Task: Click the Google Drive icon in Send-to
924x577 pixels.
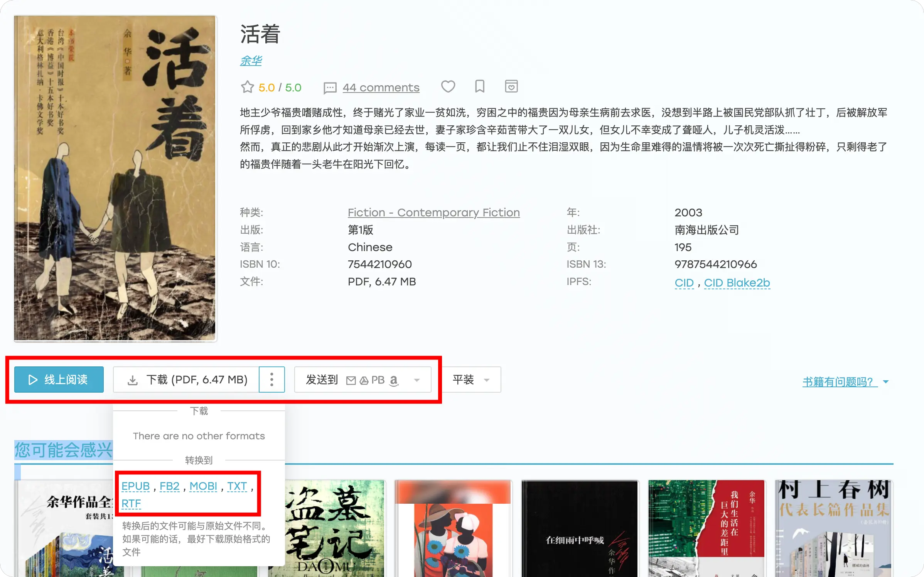Action: pos(364,381)
